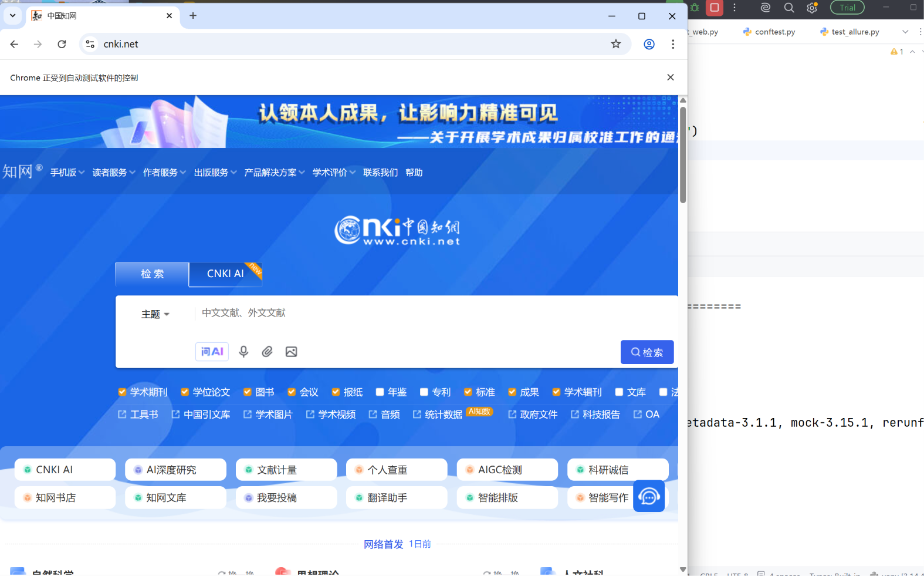The height and width of the screenshot is (576, 924).
Task: Enable the 文库 checkbox
Action: tap(619, 392)
